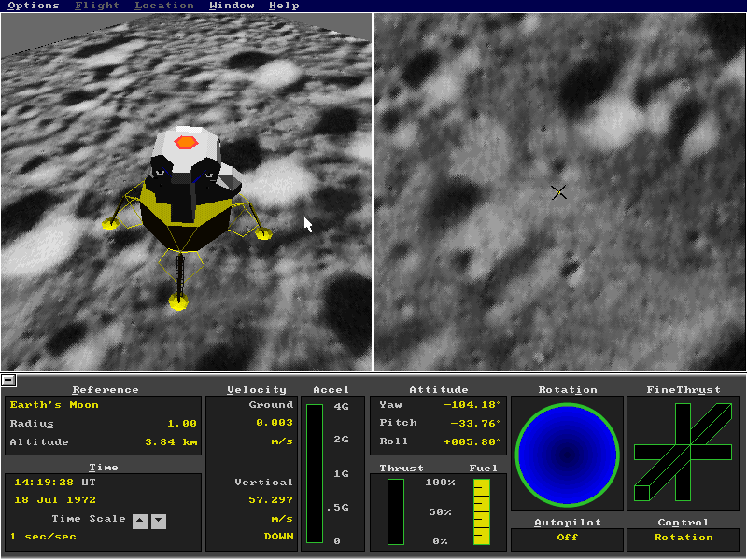The width and height of the screenshot is (747, 560).
Task: Open the Window menu
Action: click(x=232, y=6)
